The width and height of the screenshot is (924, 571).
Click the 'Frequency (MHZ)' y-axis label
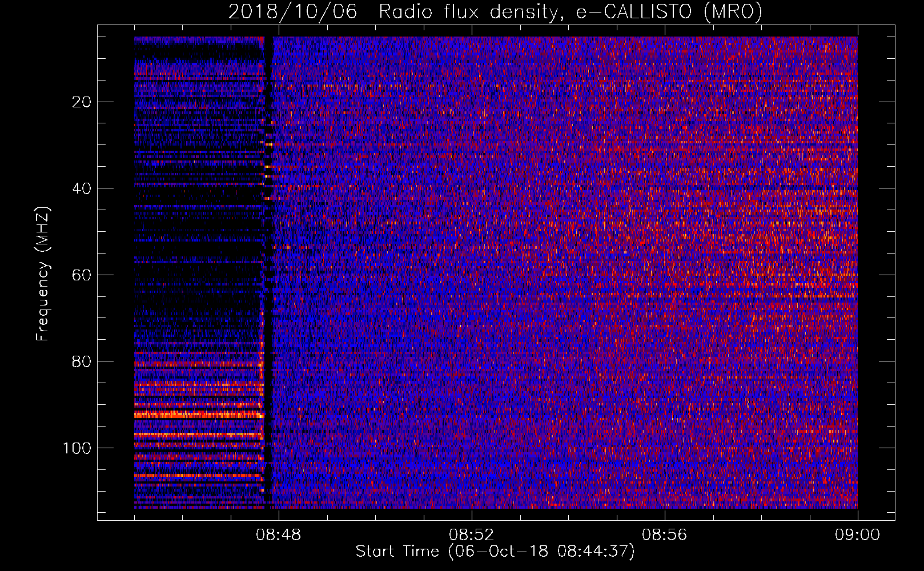click(43, 274)
